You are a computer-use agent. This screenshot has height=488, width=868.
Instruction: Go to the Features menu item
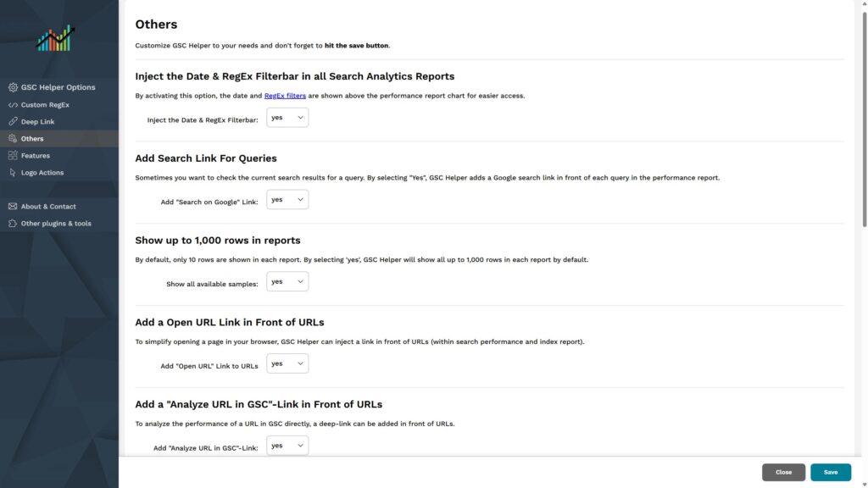36,156
